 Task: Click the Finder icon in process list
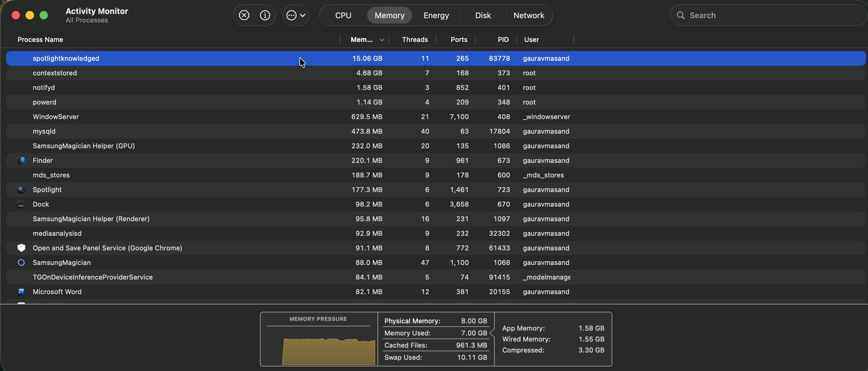[x=21, y=160]
